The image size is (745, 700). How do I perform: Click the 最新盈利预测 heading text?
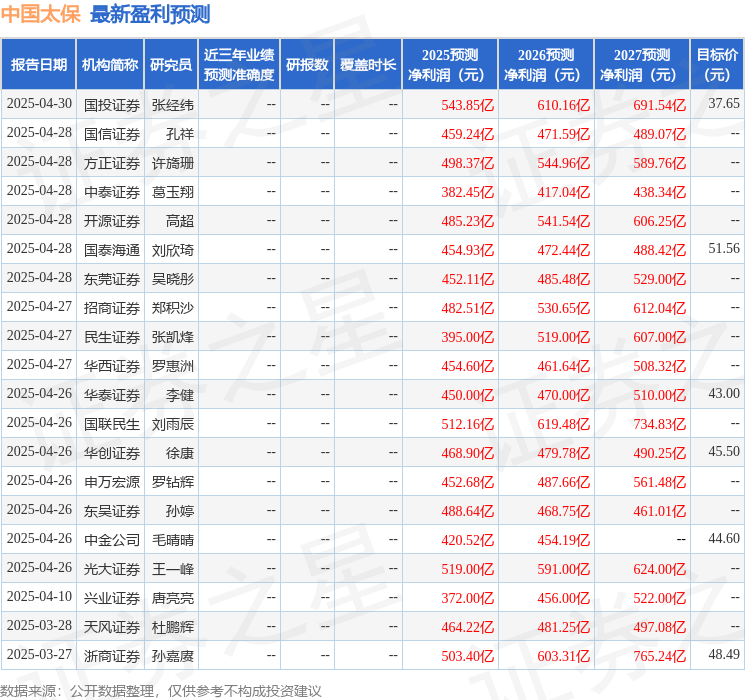(150, 14)
